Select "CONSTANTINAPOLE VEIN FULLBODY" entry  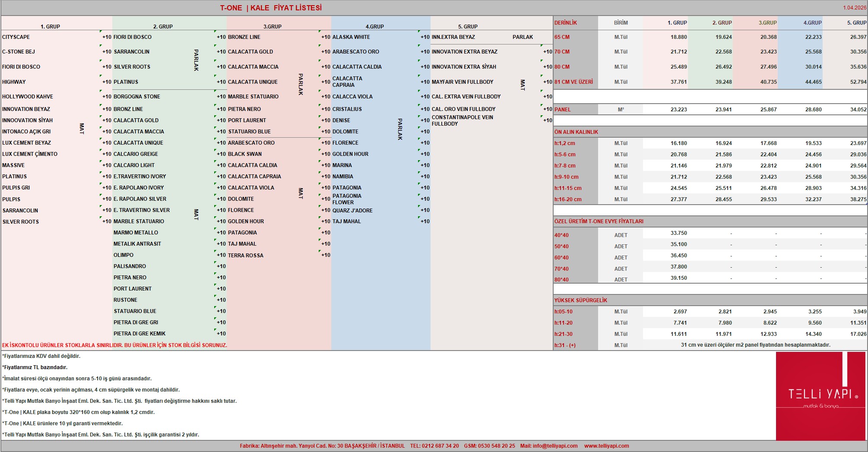[463, 120]
